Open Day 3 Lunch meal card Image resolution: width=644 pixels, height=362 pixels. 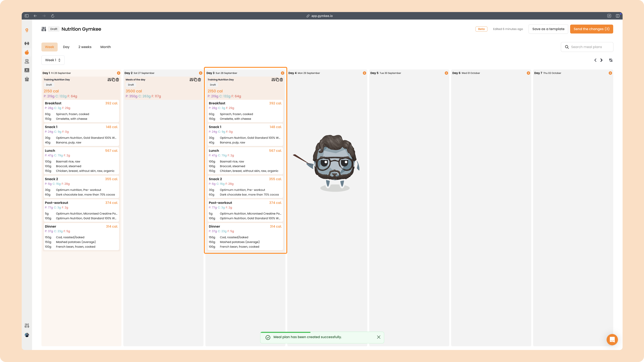pyautogui.click(x=245, y=161)
